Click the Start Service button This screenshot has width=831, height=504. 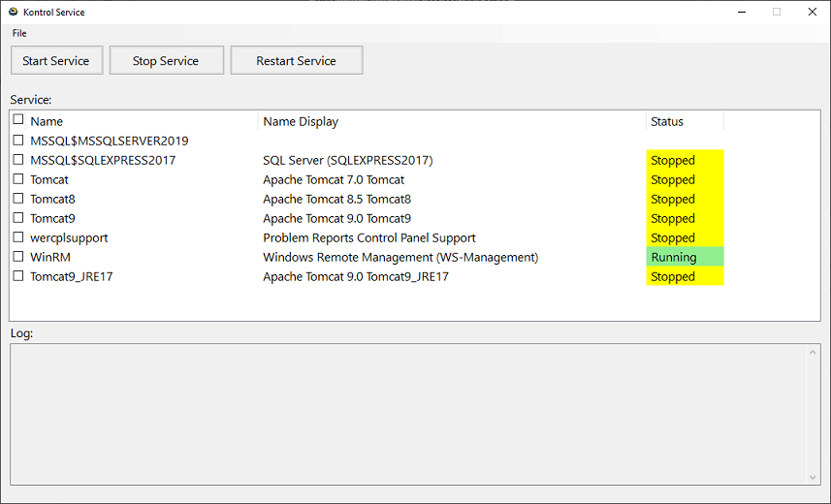click(56, 60)
